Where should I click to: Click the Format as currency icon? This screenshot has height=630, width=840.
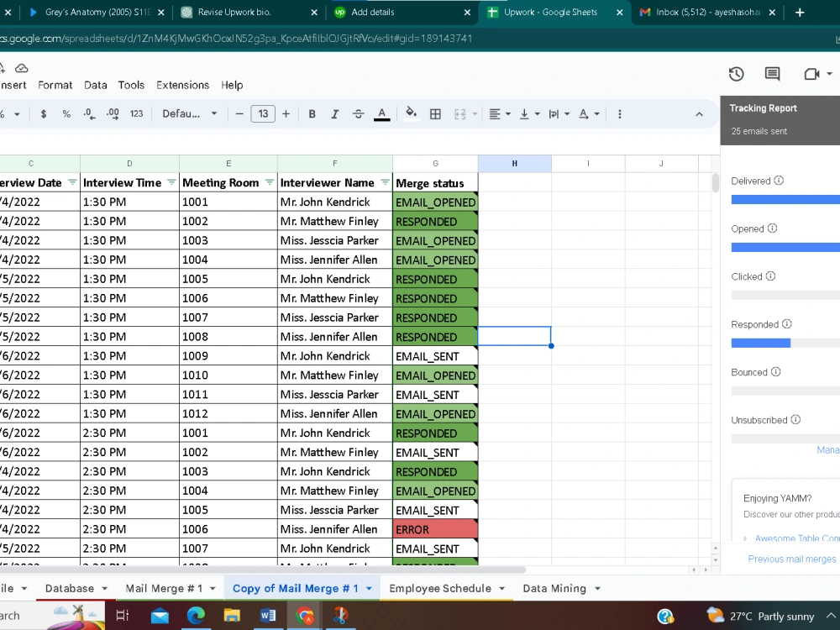44,113
